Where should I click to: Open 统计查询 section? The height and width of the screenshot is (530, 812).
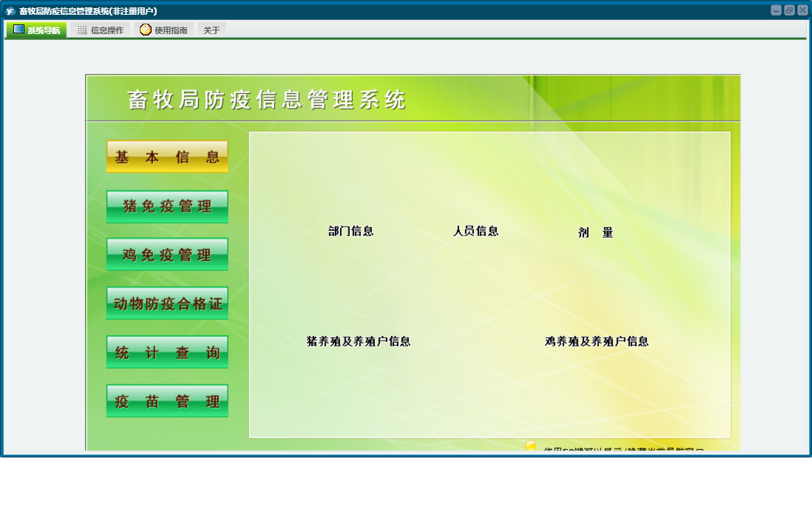pos(167,352)
